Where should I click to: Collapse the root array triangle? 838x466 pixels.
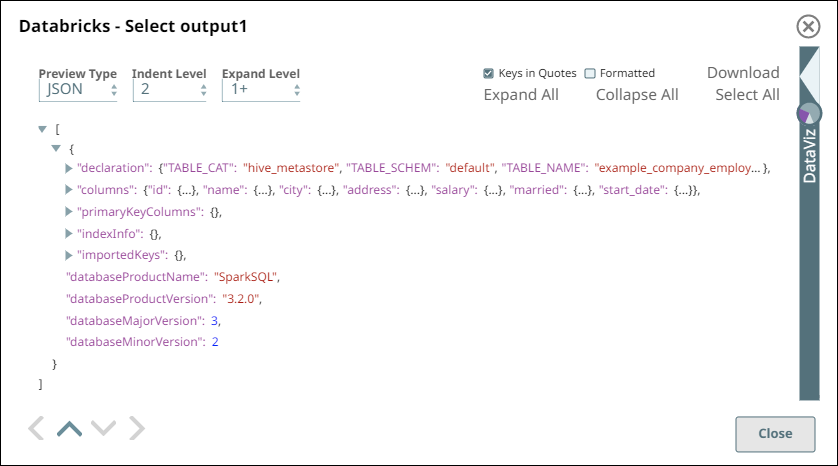42,129
